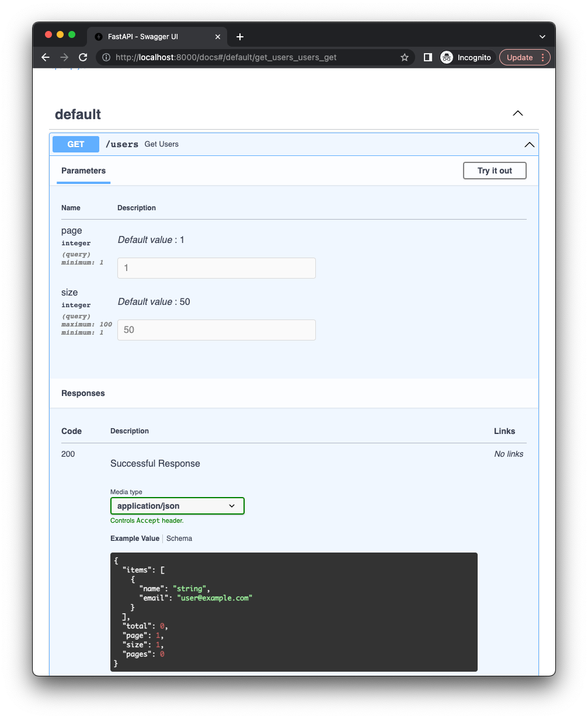This screenshot has height=719, width=588.
Task: Click the tab list chevron in browser titlebar
Action: [x=542, y=36]
